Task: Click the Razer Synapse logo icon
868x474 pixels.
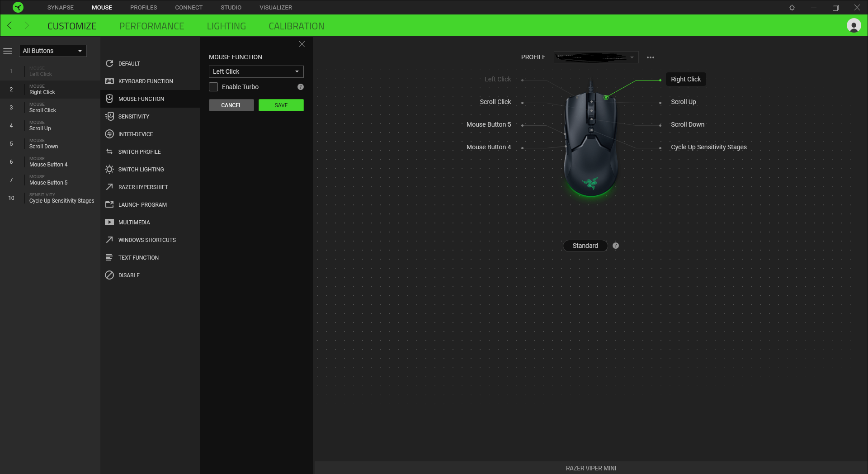Action: 18,7
